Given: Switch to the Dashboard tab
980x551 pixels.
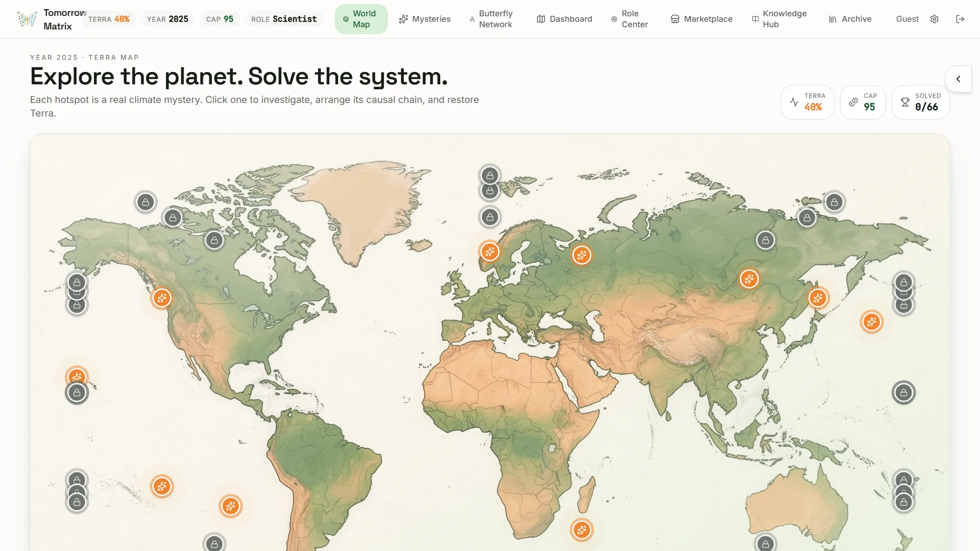Looking at the screenshot, I should [x=564, y=19].
